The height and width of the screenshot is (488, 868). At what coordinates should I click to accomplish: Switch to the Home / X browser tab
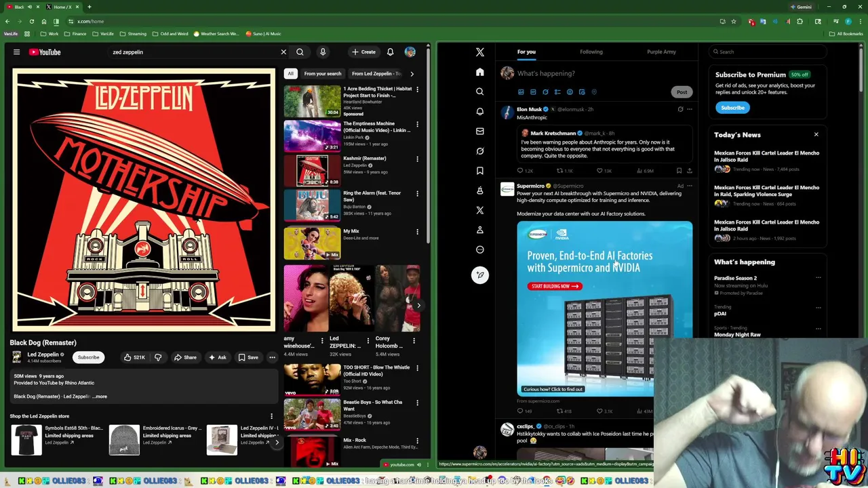coord(62,7)
